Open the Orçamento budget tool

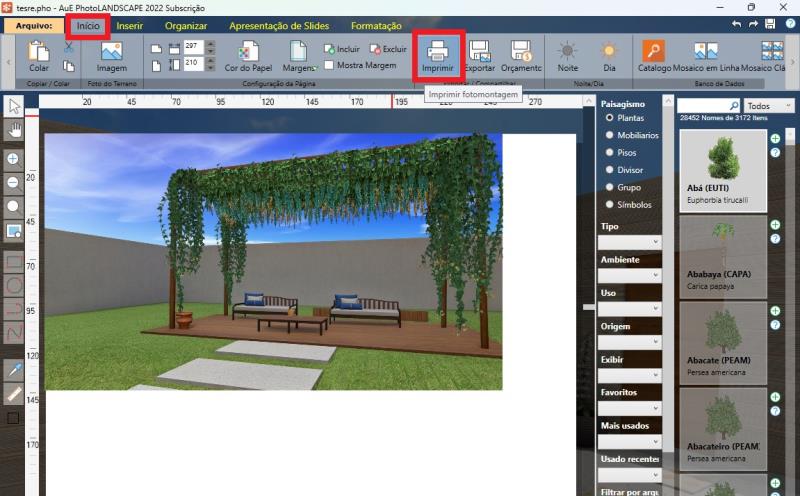[521, 56]
